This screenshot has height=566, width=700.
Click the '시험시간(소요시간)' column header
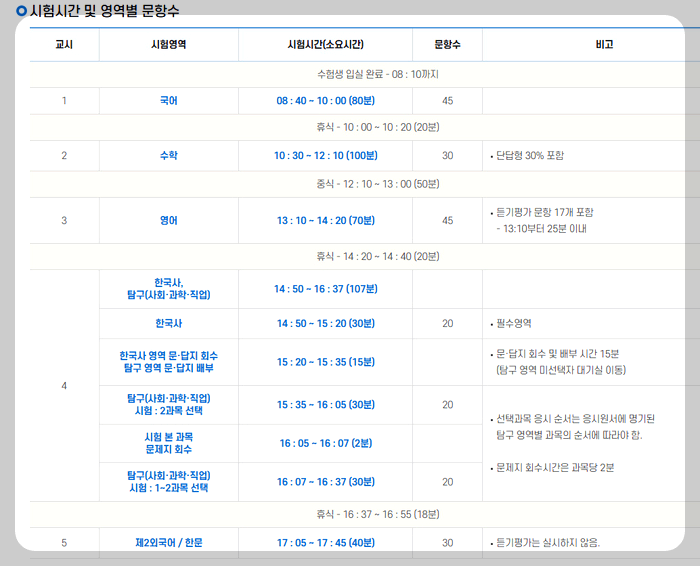(325, 45)
